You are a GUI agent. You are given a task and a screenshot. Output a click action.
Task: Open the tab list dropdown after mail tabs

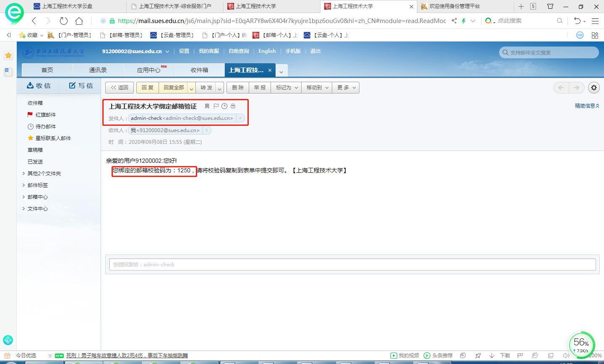281,72
